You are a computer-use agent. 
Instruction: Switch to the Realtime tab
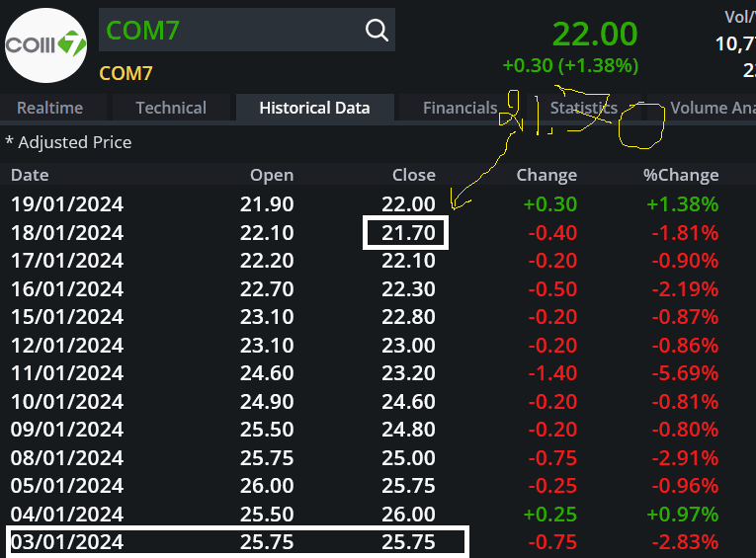pyautogui.click(x=49, y=108)
